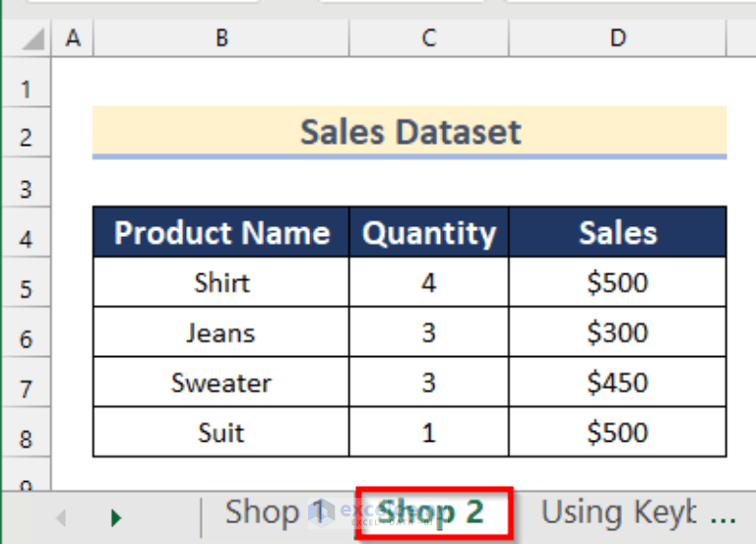Click the Product Name header cell
Image resolution: width=756 pixels, height=544 pixels.
pos(221,232)
